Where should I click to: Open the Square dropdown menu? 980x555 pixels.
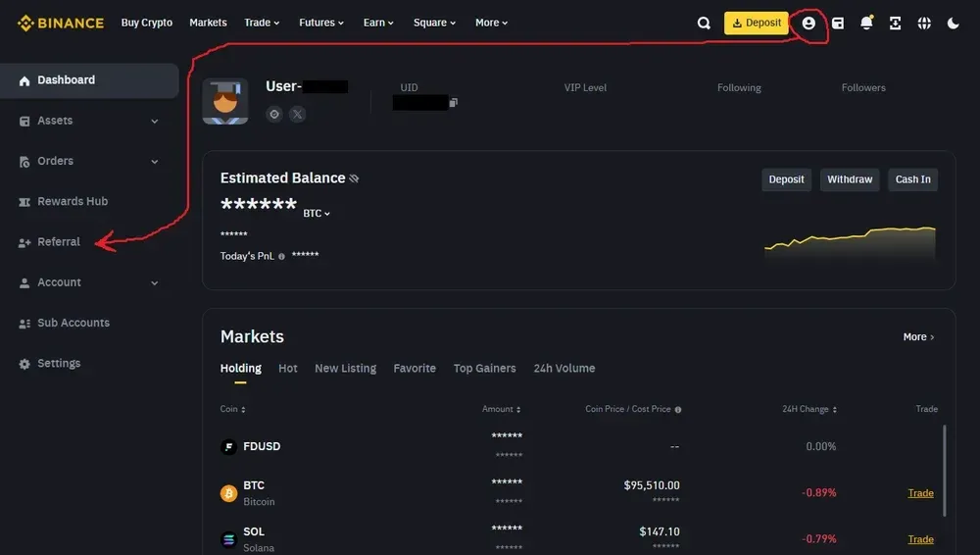[x=434, y=23]
